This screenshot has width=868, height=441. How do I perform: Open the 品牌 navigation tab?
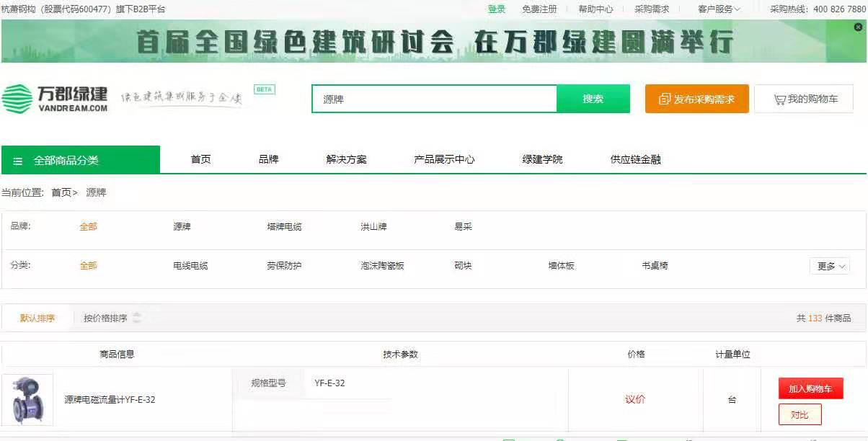[x=268, y=159]
